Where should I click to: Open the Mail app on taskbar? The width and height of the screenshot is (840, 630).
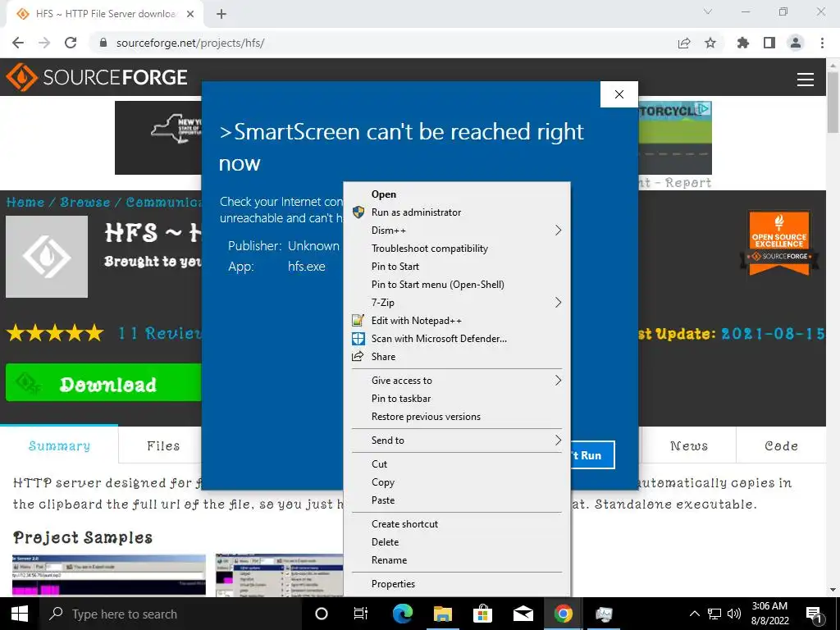click(523, 614)
